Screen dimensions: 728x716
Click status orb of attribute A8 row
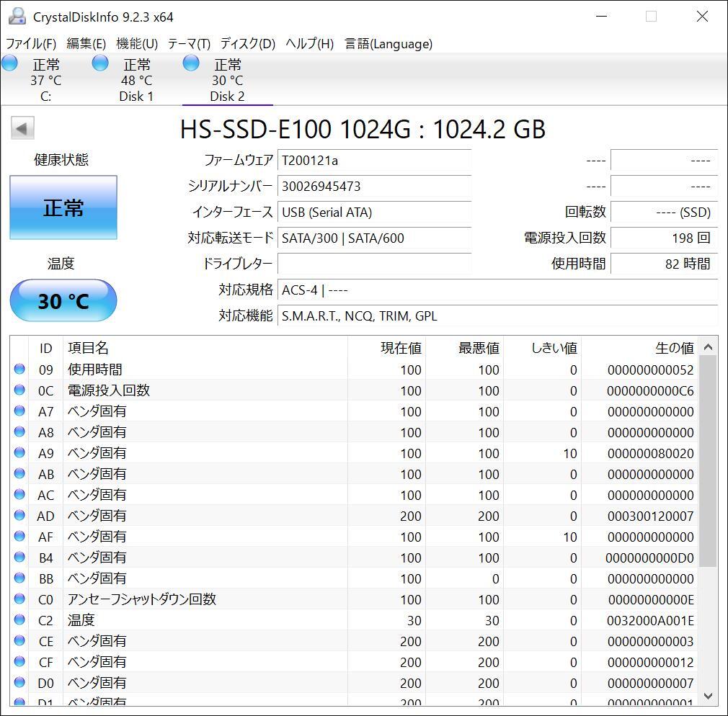pyautogui.click(x=19, y=431)
